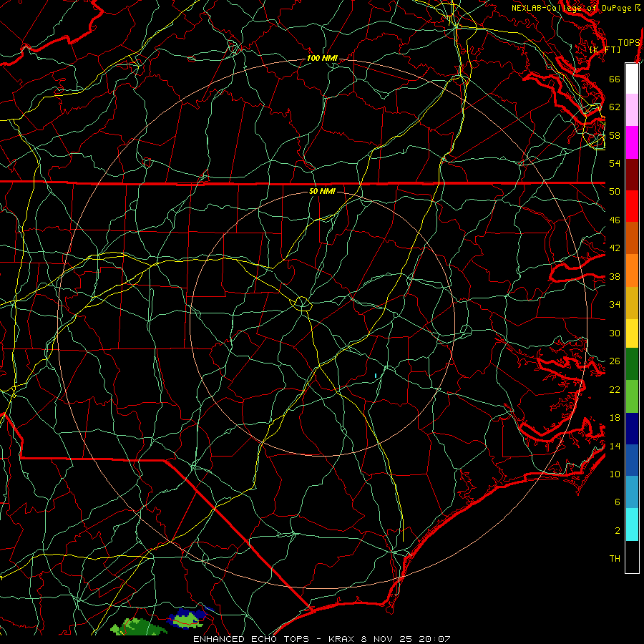Pick the light blue legend swatch
Image resolution: width=644 pixels, height=644 pixels.
[632, 492]
